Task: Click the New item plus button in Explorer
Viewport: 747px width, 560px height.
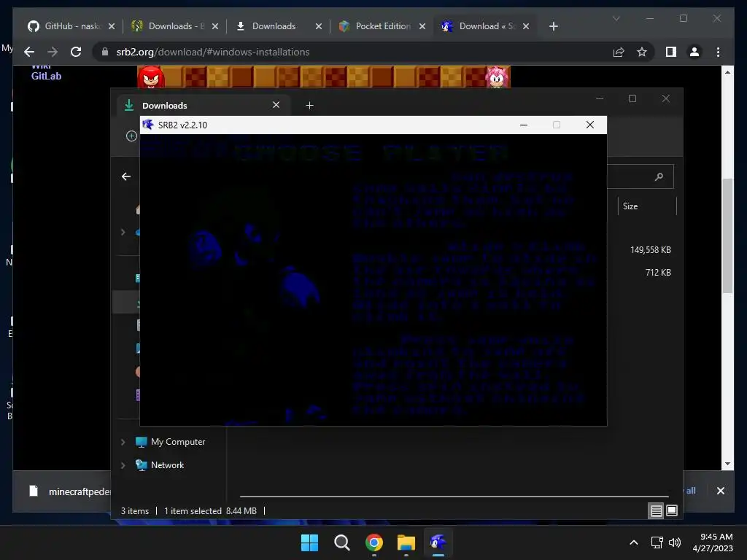Action: coord(131,136)
